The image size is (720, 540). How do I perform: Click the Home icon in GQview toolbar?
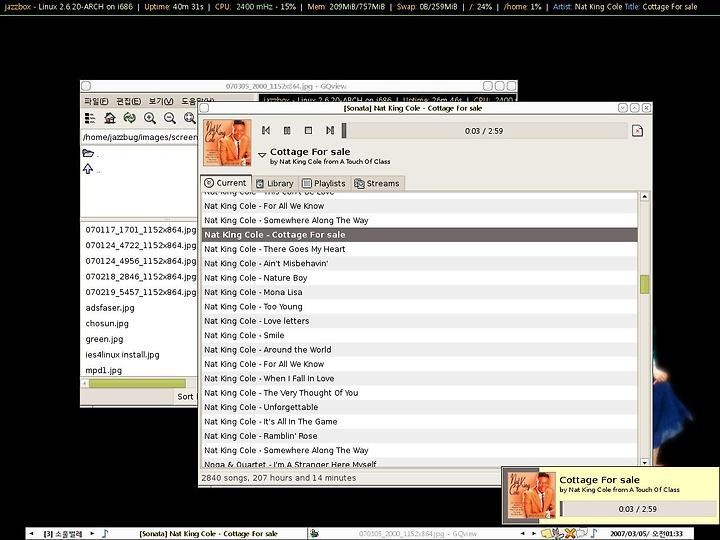coord(110,118)
